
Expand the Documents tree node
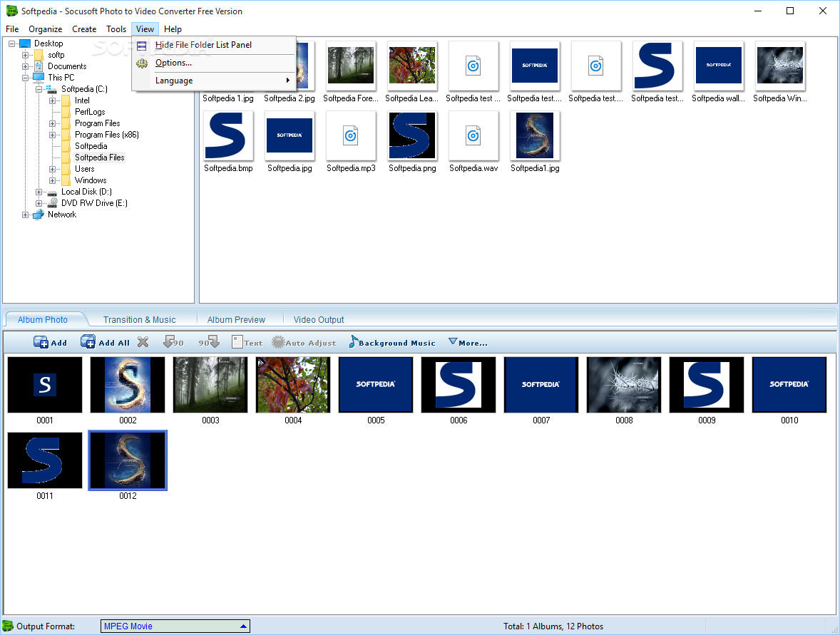25,66
